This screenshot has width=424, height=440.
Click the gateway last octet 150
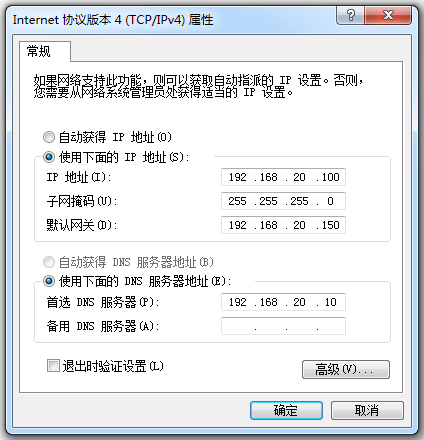pyautogui.click(x=330, y=225)
